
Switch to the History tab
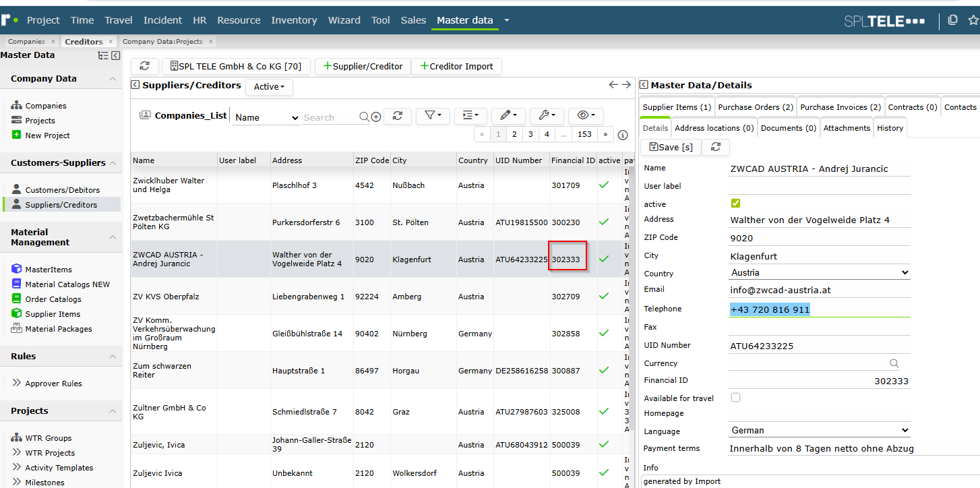click(890, 128)
